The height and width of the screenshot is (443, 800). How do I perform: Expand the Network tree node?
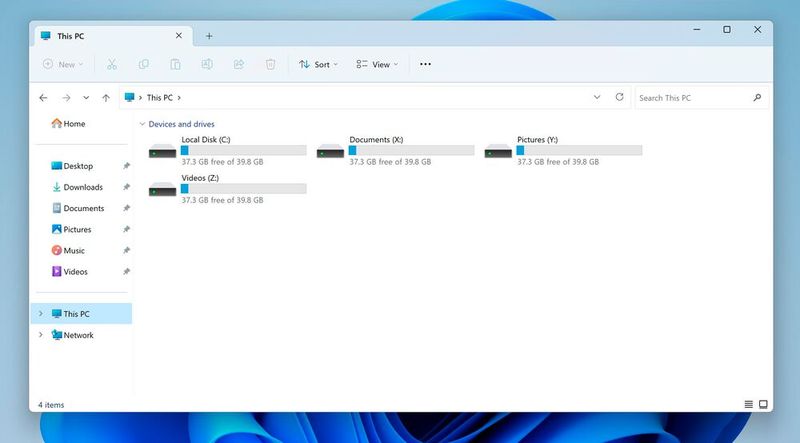point(41,335)
